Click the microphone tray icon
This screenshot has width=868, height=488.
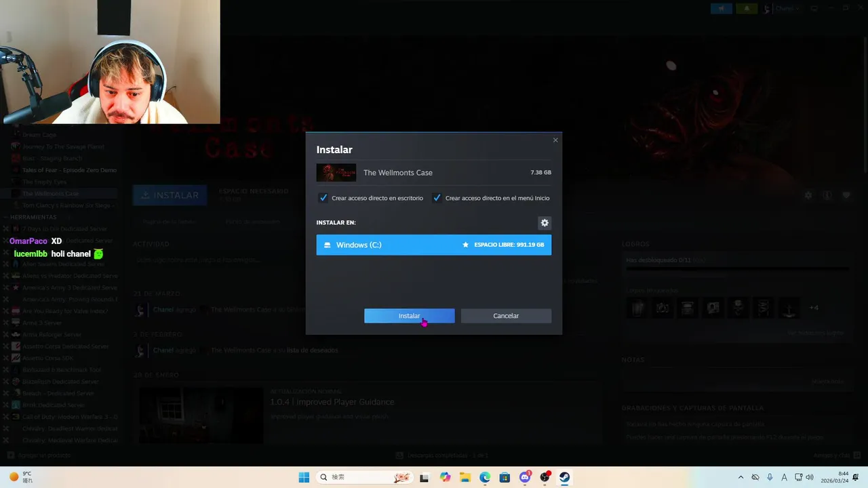point(770,477)
